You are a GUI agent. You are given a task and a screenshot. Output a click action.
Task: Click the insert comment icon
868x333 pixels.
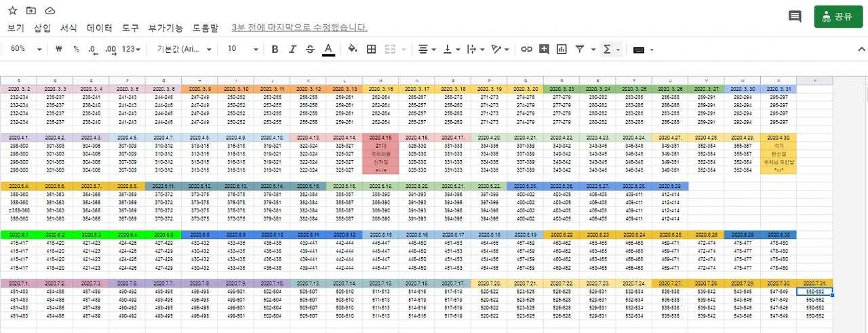(544, 49)
